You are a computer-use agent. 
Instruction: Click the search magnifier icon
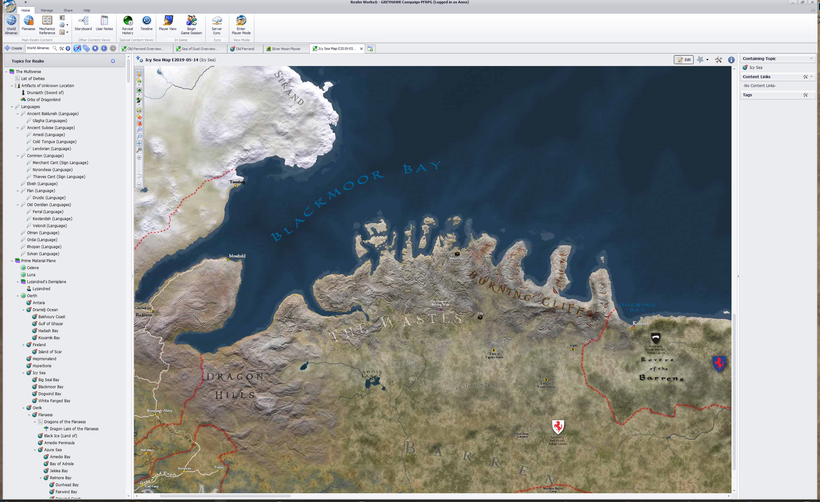[x=55, y=48]
